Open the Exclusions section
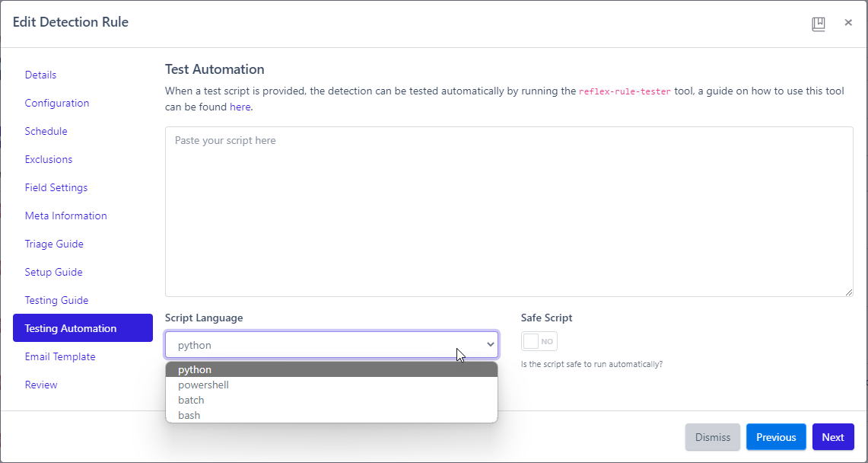Viewport: 868px width, 463px height. point(48,159)
